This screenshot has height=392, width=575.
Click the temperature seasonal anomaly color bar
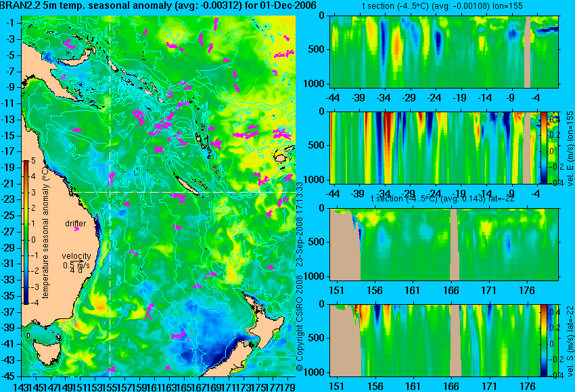click(26, 232)
